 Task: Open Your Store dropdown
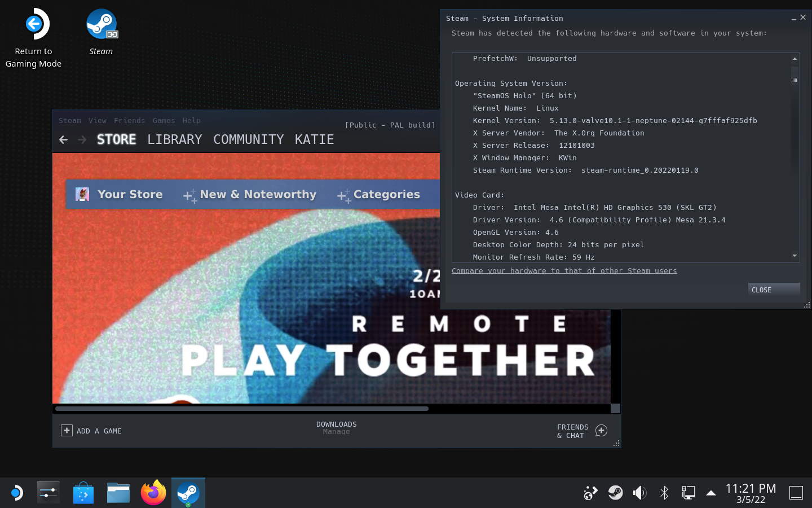(130, 194)
